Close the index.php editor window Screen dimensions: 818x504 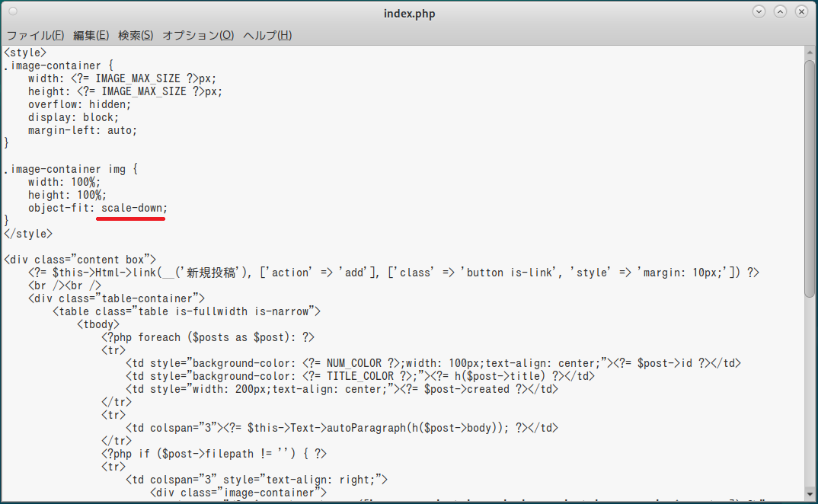pos(801,12)
